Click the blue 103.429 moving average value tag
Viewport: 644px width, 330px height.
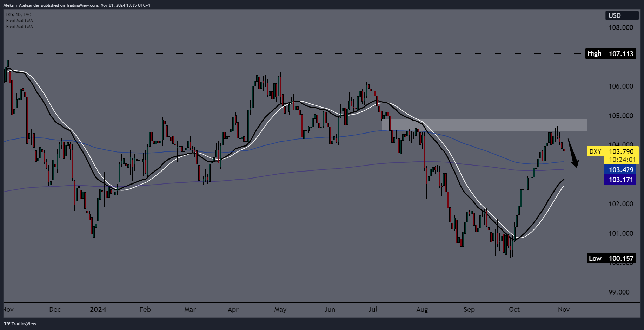(620, 170)
